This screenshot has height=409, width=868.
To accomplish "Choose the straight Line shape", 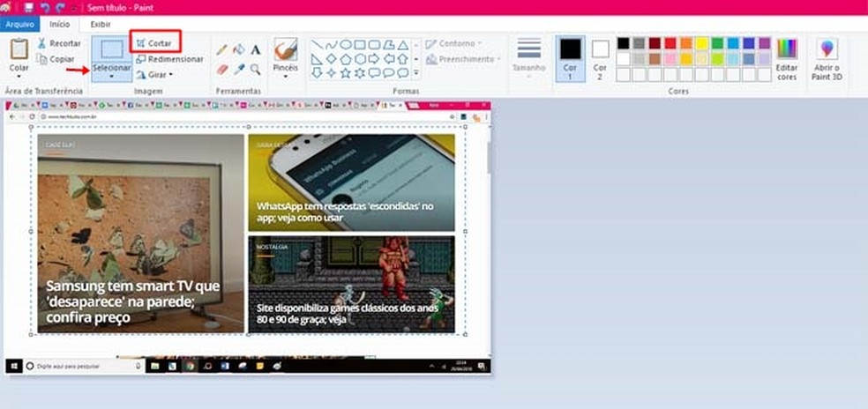I will 317,45.
